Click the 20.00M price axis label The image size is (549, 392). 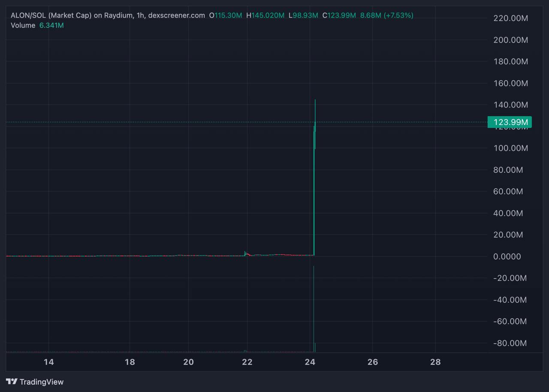coord(508,235)
